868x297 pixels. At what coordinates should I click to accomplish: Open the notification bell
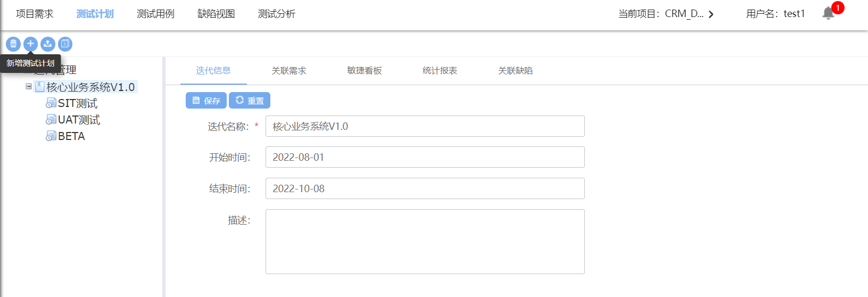(x=828, y=13)
